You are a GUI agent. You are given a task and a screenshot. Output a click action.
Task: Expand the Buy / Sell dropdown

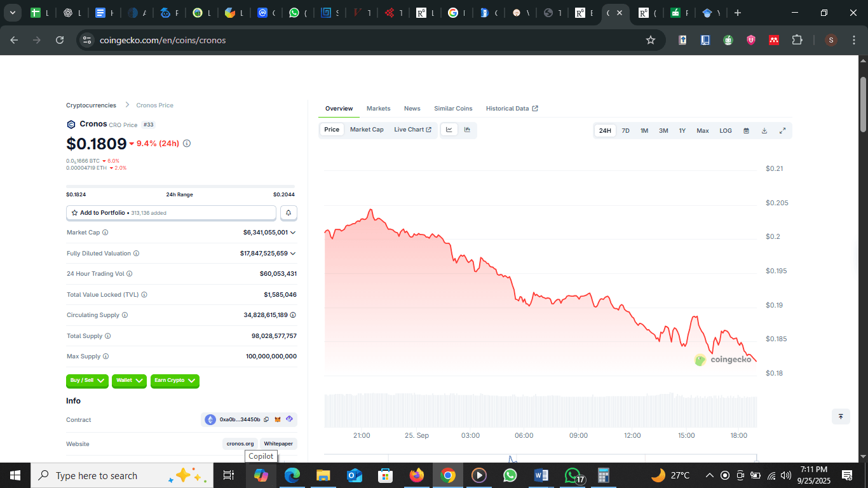click(x=87, y=381)
